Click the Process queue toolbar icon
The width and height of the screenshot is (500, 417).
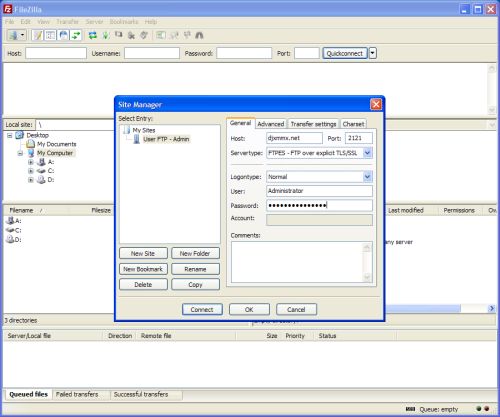(106, 35)
